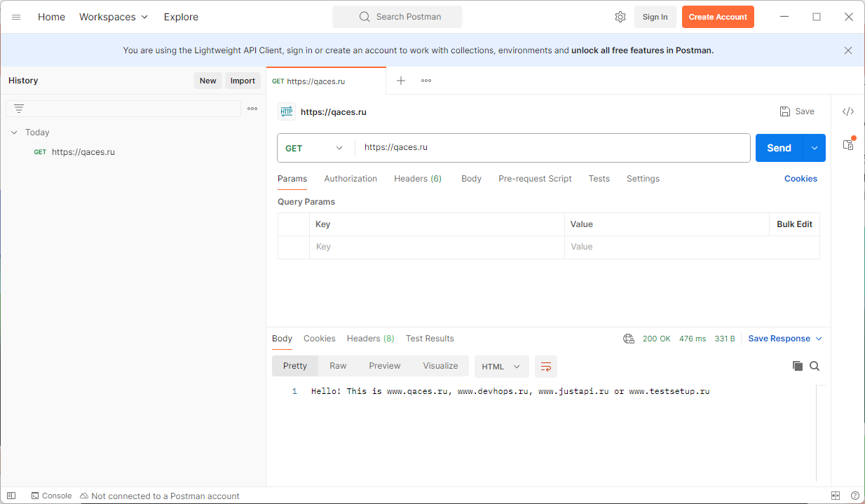Open the settings gear icon
This screenshot has width=865, height=504.
point(620,17)
